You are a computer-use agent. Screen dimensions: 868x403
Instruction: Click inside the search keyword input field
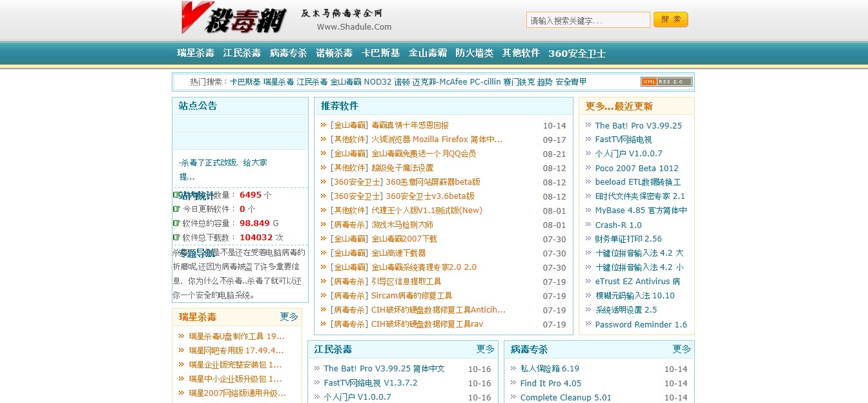point(588,20)
